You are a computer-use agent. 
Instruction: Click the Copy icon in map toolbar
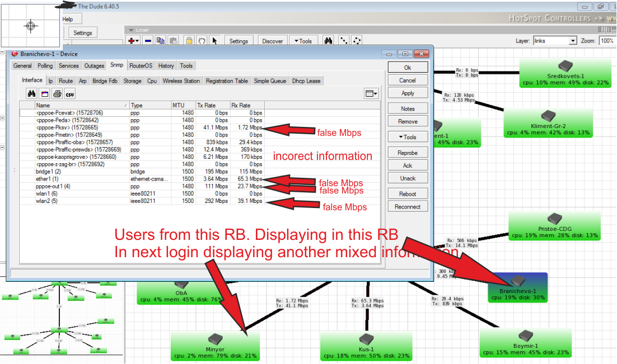click(x=160, y=41)
